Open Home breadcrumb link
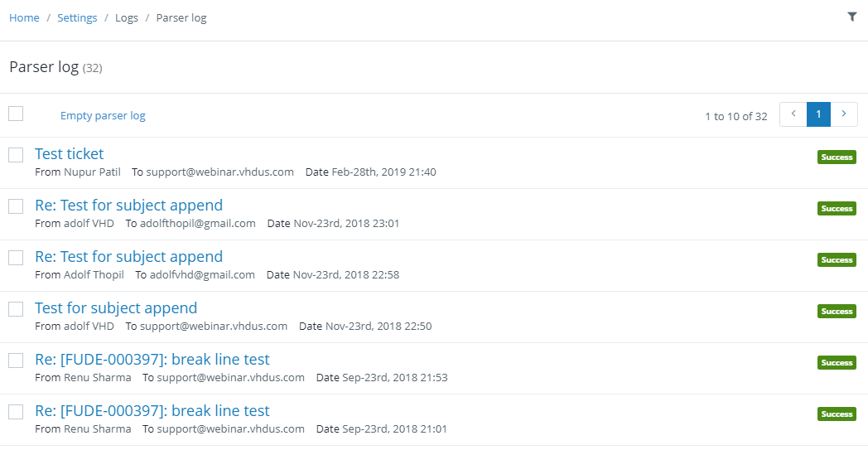The width and height of the screenshot is (868, 455). coord(24,17)
